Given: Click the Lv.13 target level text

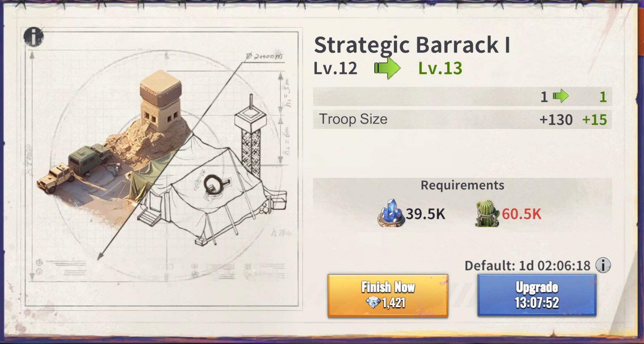Looking at the screenshot, I should 440,68.
